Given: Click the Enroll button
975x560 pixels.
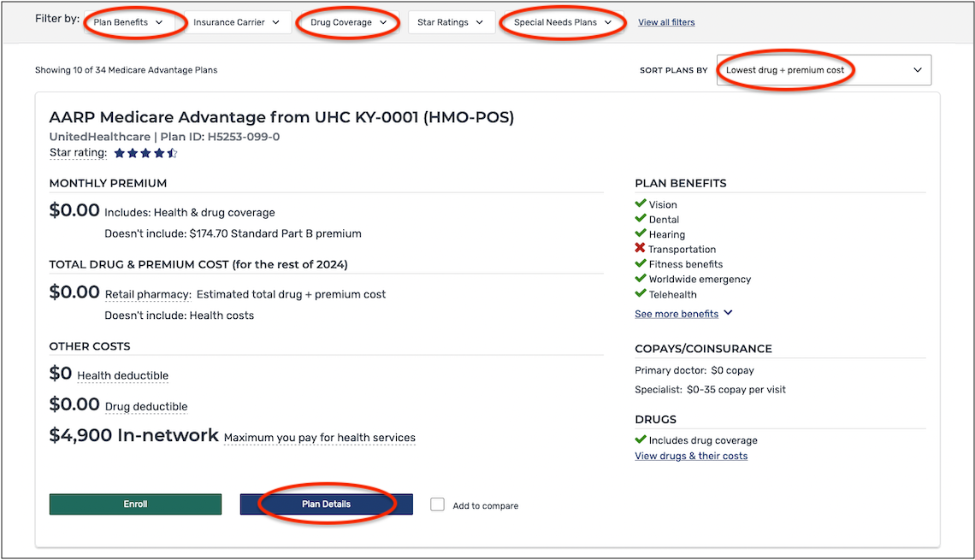Looking at the screenshot, I should tap(135, 504).
